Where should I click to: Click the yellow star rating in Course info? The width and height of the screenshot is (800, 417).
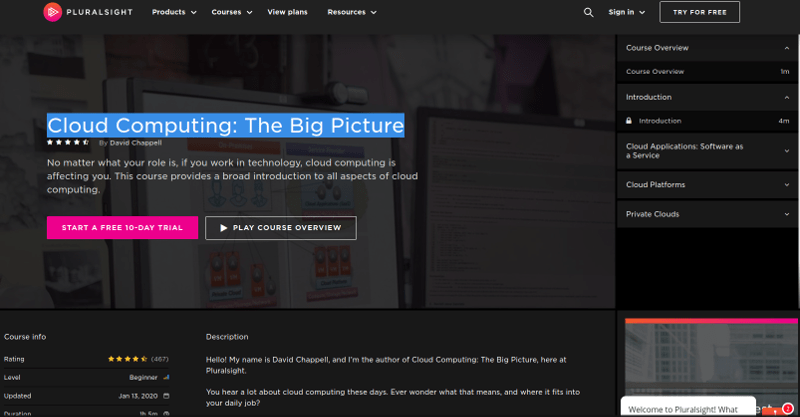click(128, 359)
